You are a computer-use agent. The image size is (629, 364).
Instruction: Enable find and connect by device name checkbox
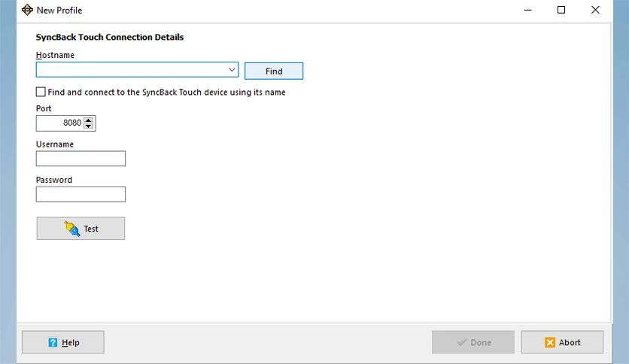41,92
